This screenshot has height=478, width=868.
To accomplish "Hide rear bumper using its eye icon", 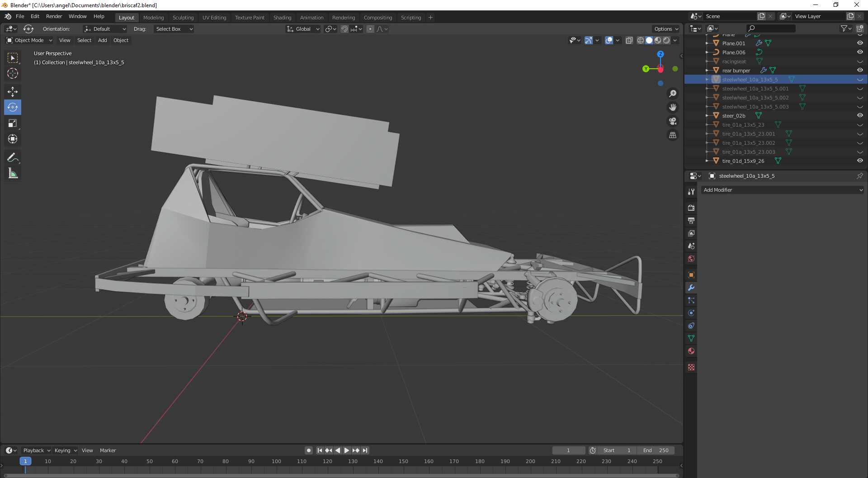I will pos(860,70).
